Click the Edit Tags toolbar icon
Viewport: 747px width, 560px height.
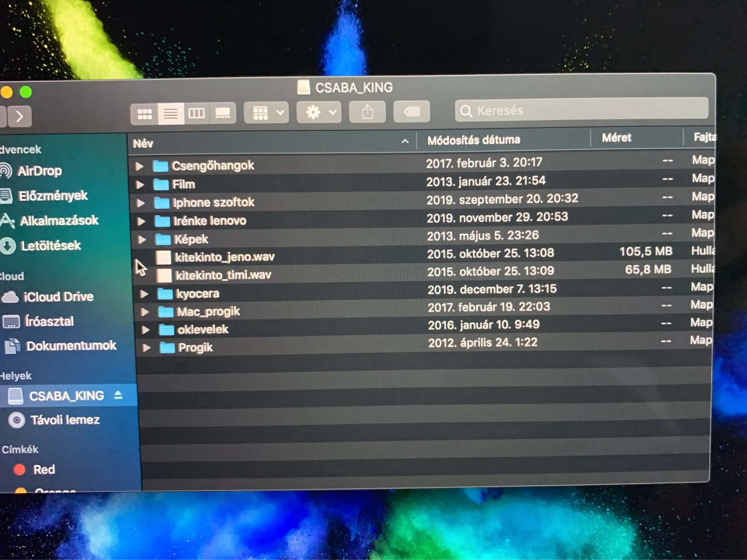pos(412,111)
